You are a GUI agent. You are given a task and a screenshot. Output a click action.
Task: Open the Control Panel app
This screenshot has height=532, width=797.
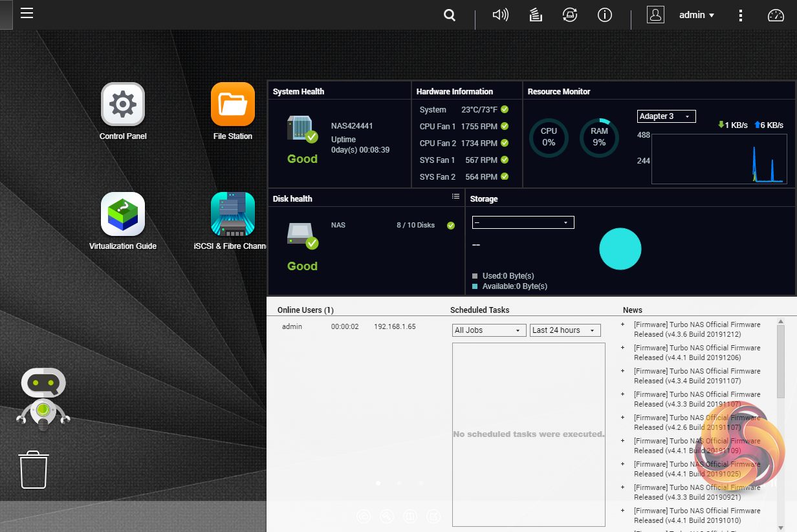pos(123,105)
